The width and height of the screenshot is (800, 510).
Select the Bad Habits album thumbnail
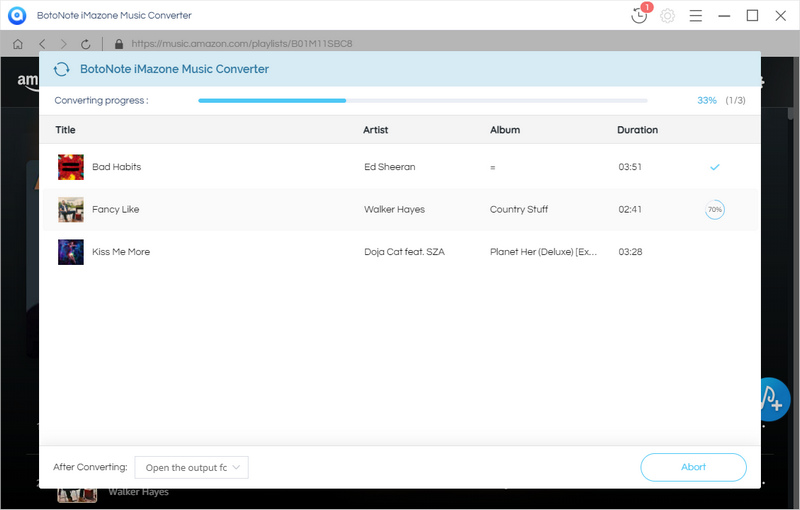point(71,167)
